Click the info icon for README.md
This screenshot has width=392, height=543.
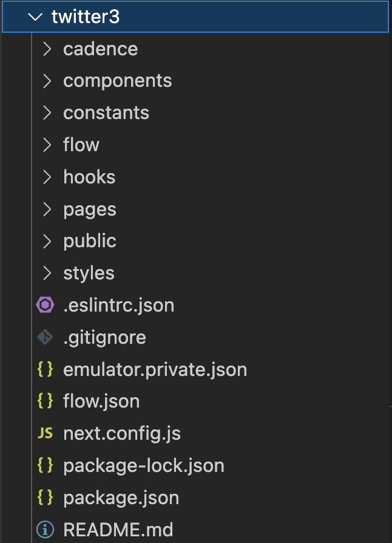(x=45, y=530)
